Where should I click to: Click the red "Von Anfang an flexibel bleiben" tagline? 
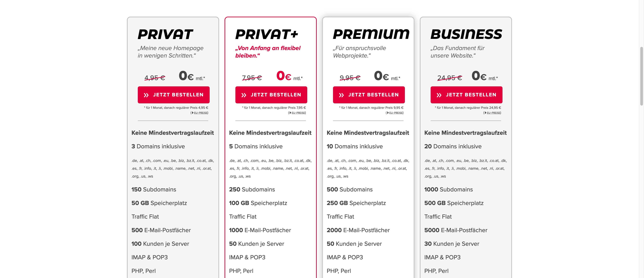[x=268, y=52]
